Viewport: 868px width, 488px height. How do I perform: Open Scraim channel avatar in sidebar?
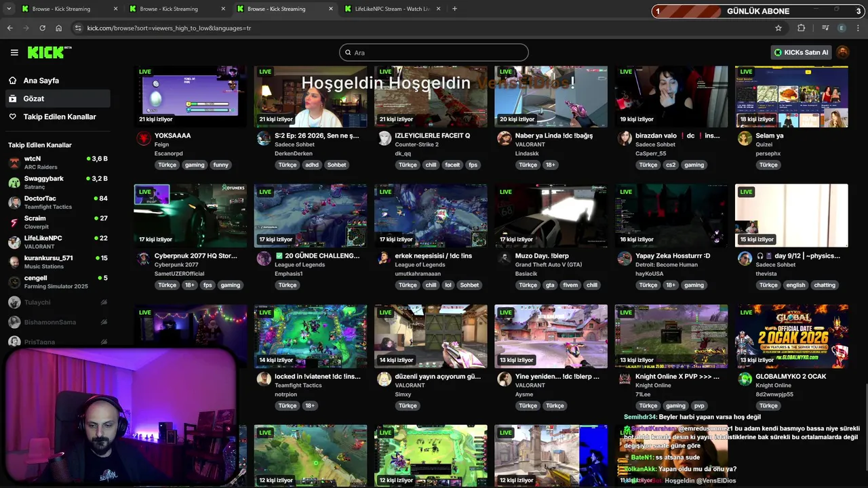click(x=14, y=222)
